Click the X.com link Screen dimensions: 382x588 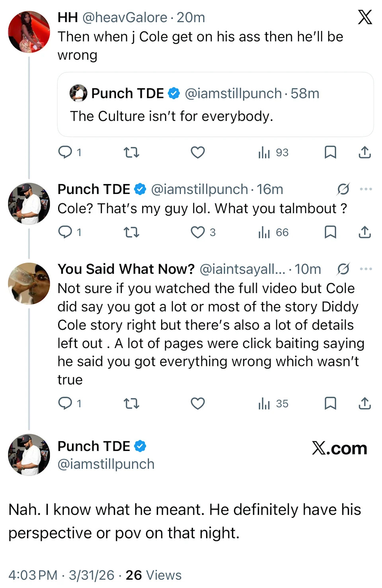(x=340, y=448)
